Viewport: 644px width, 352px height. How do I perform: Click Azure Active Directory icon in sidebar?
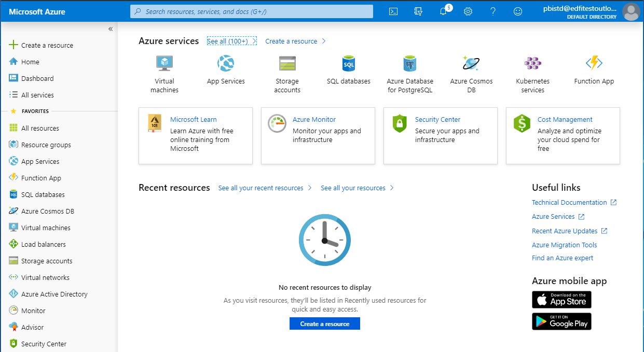(13, 294)
